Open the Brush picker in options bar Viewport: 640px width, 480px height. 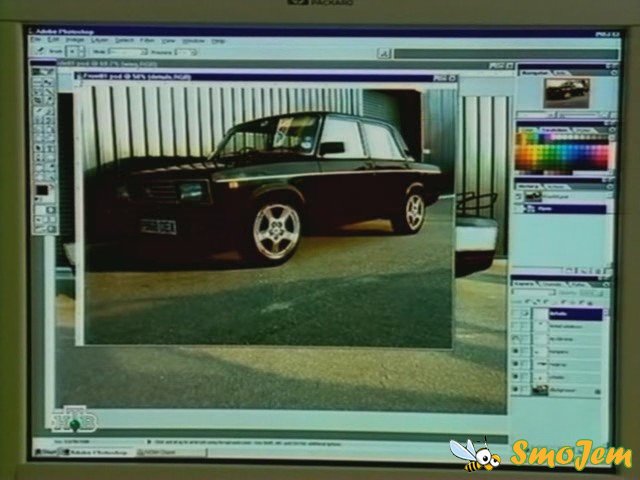[x=76, y=51]
